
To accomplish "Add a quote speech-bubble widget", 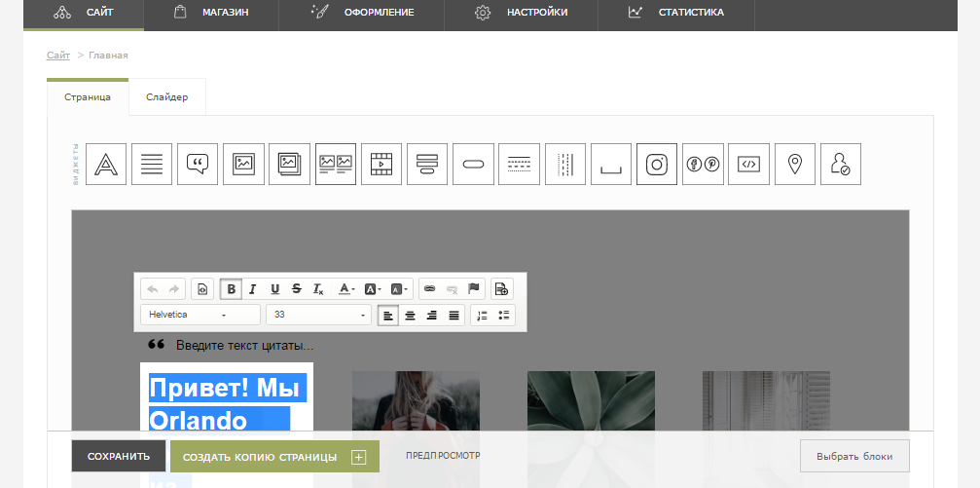I will [198, 164].
